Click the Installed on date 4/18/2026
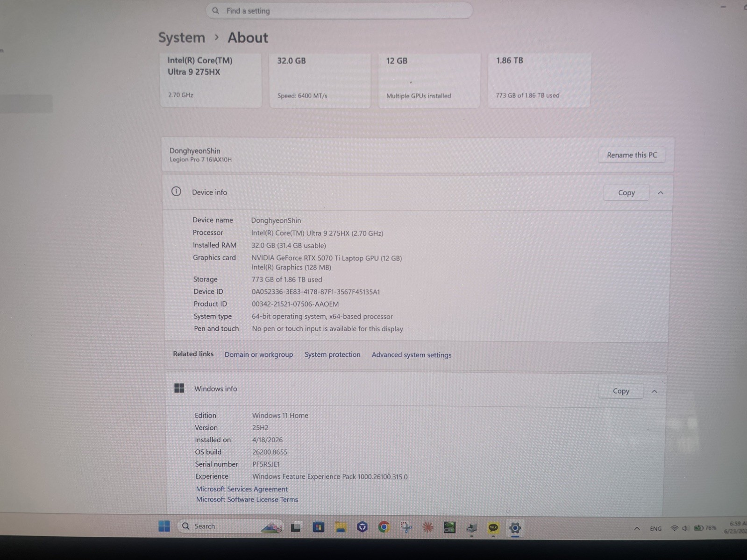Image resolution: width=747 pixels, height=560 pixels. [x=267, y=440]
